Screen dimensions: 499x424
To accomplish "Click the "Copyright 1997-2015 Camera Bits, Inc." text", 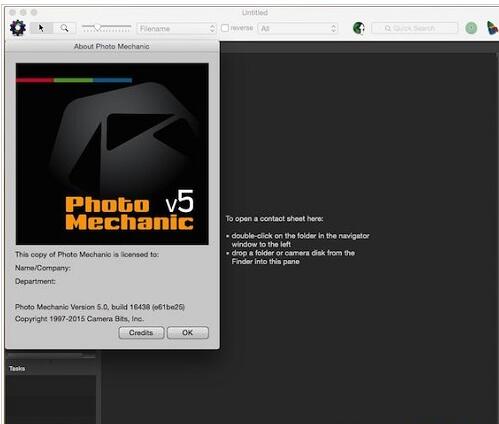I will point(79,319).
